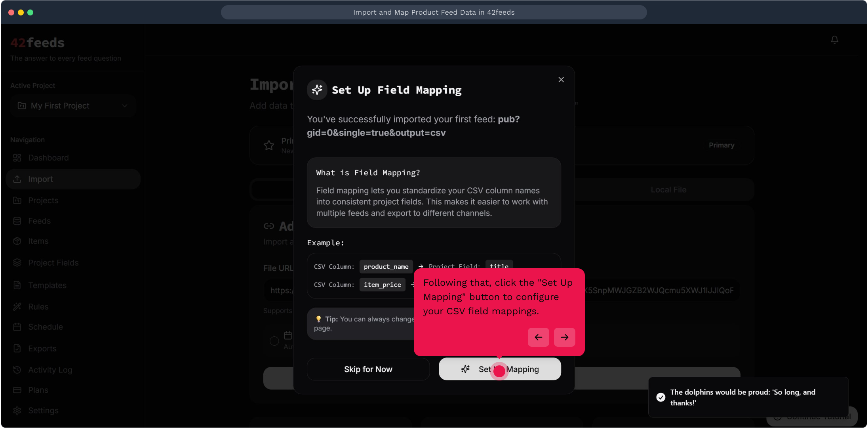Switch to the Local File tab
868x428 pixels.
point(668,190)
